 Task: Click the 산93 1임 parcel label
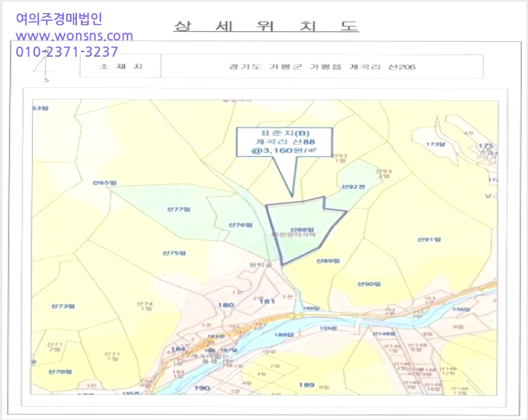click(340, 158)
